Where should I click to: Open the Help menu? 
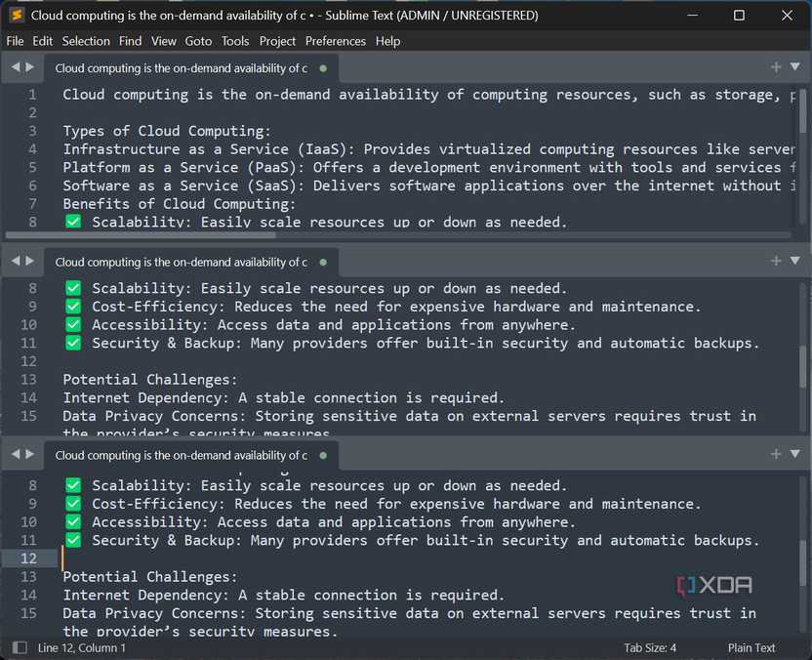click(387, 41)
